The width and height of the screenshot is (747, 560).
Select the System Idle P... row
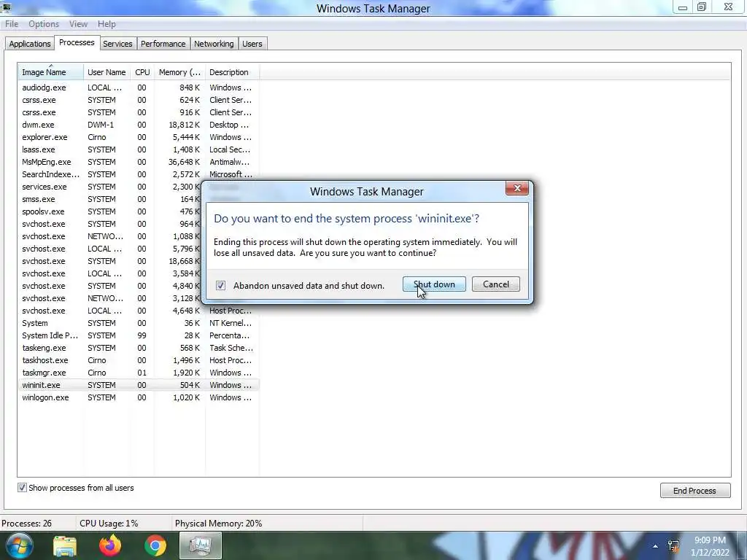click(139, 335)
